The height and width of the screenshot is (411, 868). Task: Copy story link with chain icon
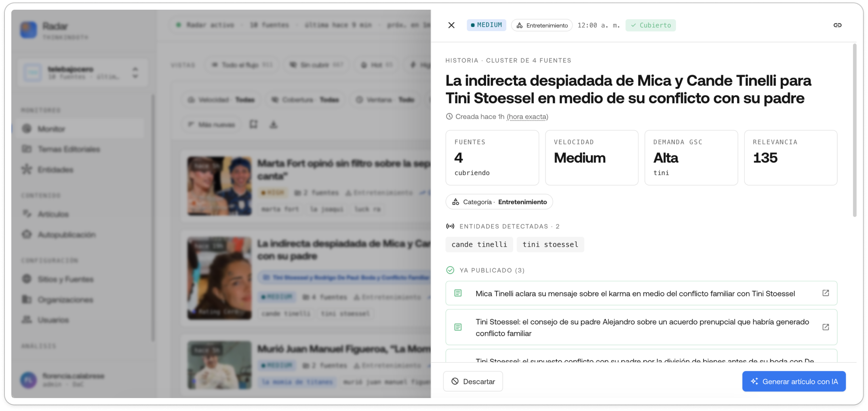[x=837, y=25]
